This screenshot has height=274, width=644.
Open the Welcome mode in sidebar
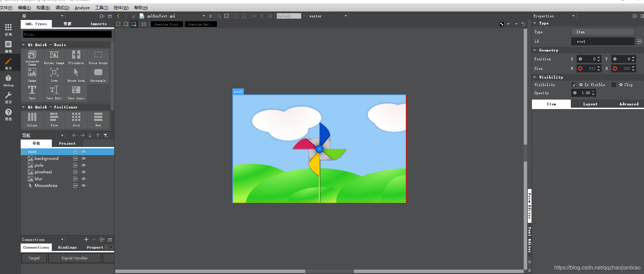(8, 30)
